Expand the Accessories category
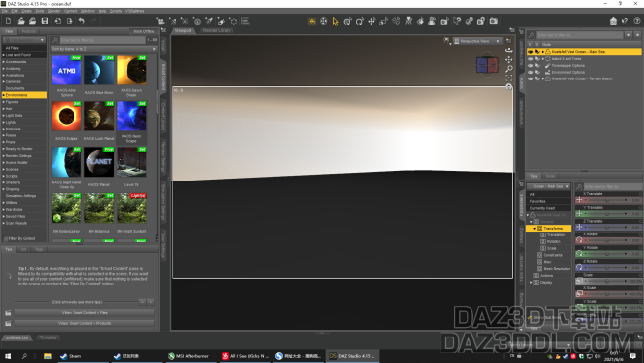The height and width of the screenshot is (363, 644). tap(4, 62)
